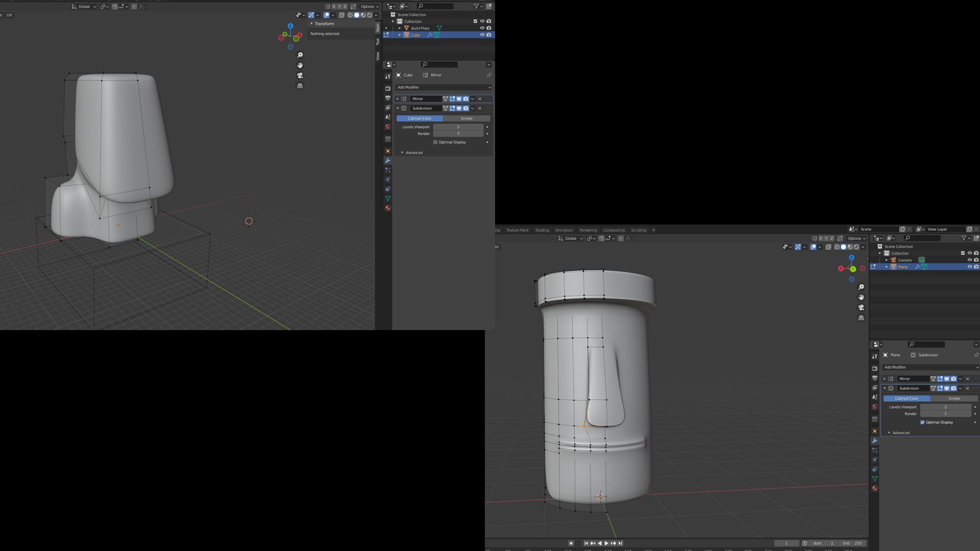Click Levels Viewport field in Cube window
Screen dimensions: 980x551
click(x=458, y=127)
